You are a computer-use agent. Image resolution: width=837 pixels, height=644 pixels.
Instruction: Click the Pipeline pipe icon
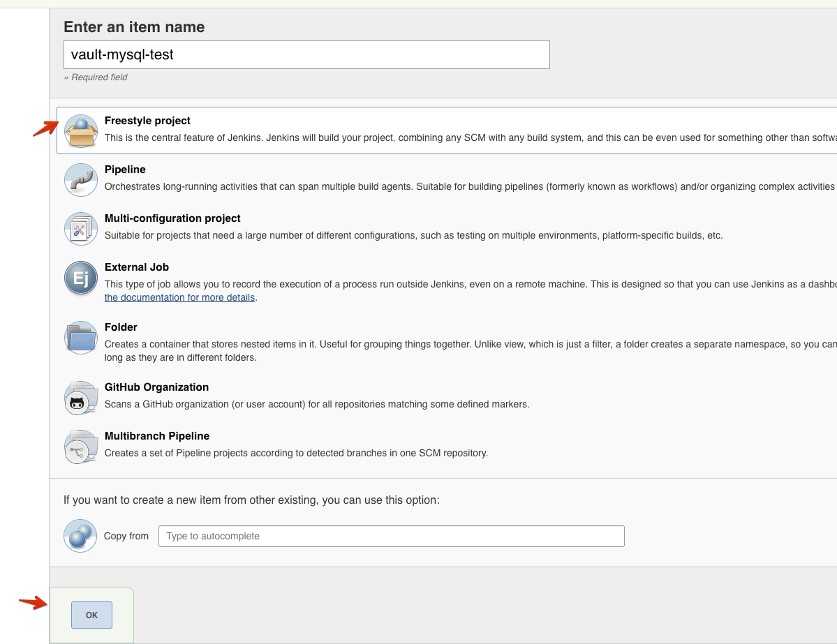click(x=81, y=179)
